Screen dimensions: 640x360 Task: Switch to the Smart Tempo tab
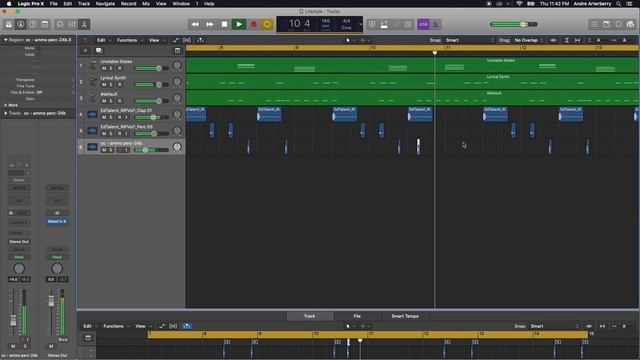tap(405, 316)
